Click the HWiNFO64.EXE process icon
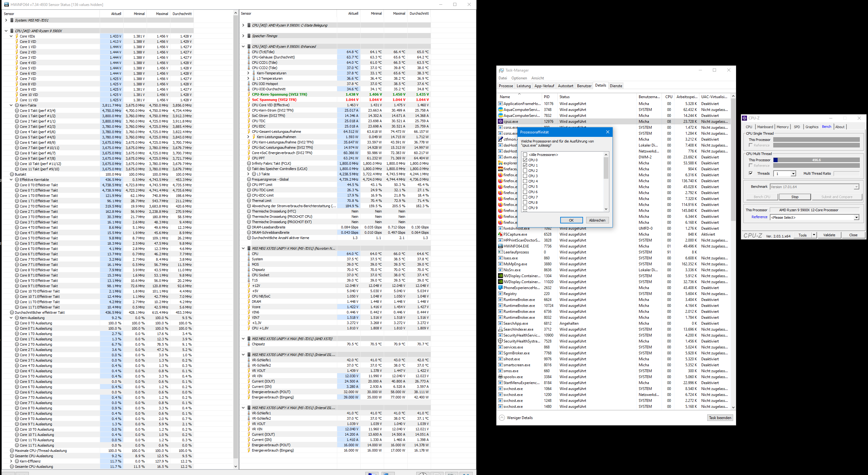The image size is (868, 475). pos(500,246)
